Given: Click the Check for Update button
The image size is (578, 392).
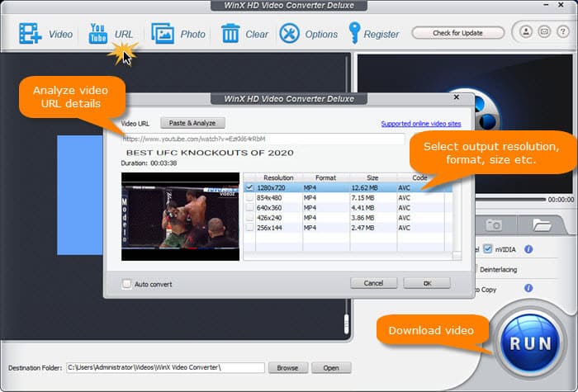Looking at the screenshot, I should 457,33.
